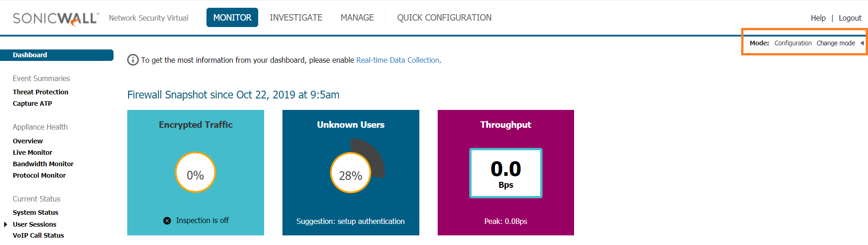Image resolution: width=868 pixels, height=245 pixels.
Task: Click the Unknown Users 28% gauge
Action: (351, 173)
